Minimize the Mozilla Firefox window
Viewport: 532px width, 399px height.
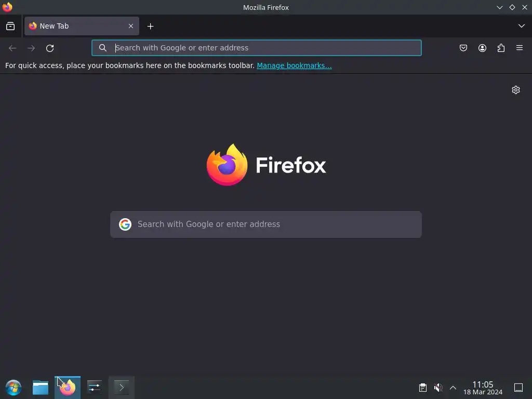tap(499, 7)
